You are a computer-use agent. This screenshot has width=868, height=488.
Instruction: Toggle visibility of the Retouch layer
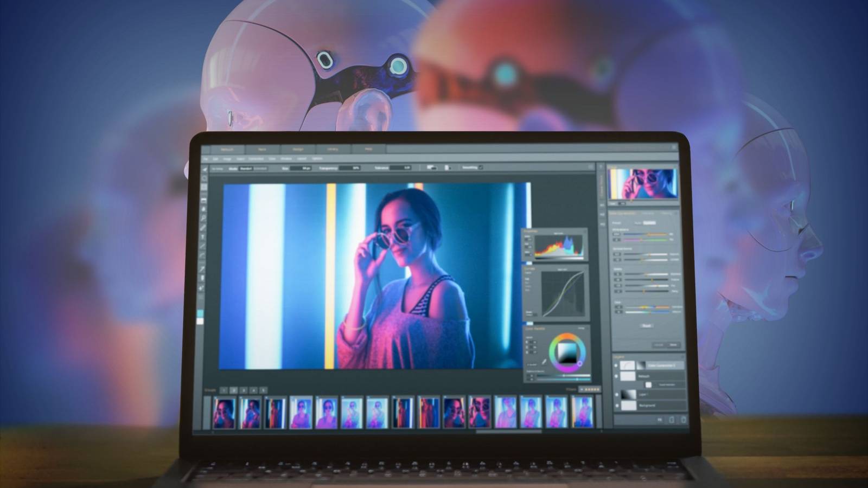(617, 376)
